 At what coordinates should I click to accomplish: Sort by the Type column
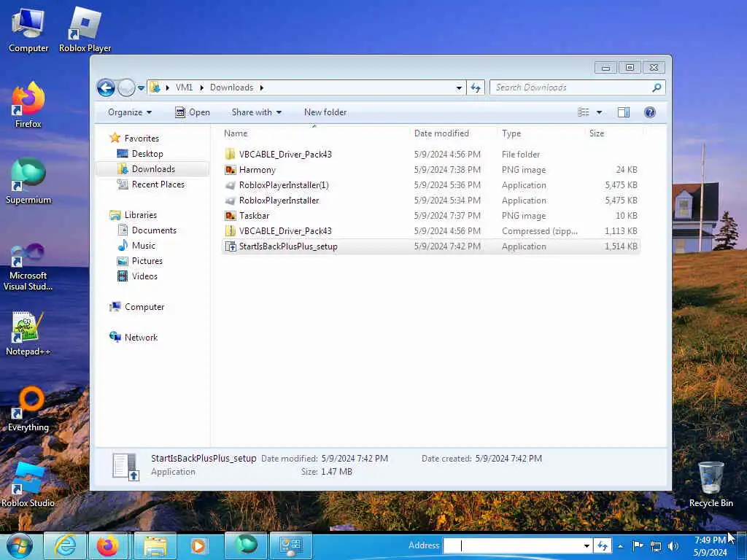[x=541, y=133]
